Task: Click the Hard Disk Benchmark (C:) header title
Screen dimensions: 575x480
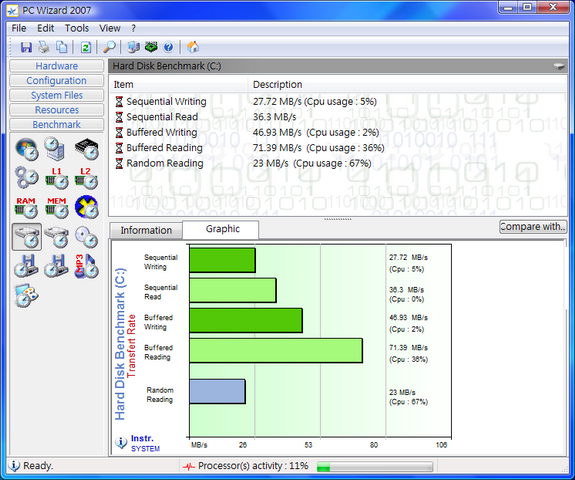Action: click(167, 66)
